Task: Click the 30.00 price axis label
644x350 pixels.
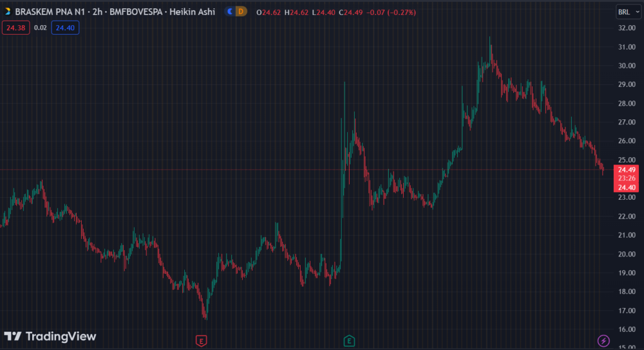Action: pyautogui.click(x=627, y=65)
